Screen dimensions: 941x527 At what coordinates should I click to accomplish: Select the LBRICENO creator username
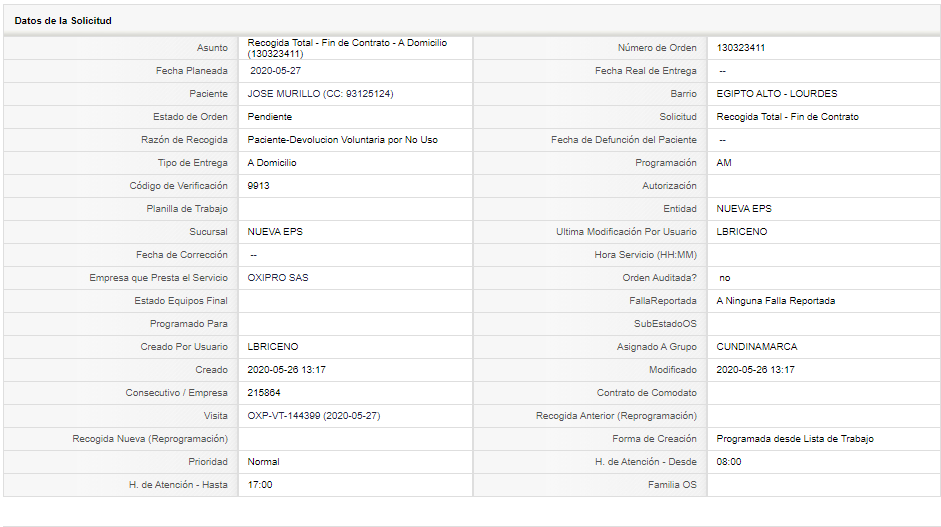[272, 346]
